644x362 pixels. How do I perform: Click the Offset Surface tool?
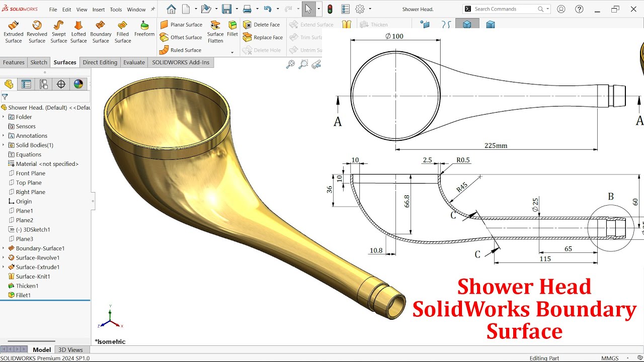(181, 37)
